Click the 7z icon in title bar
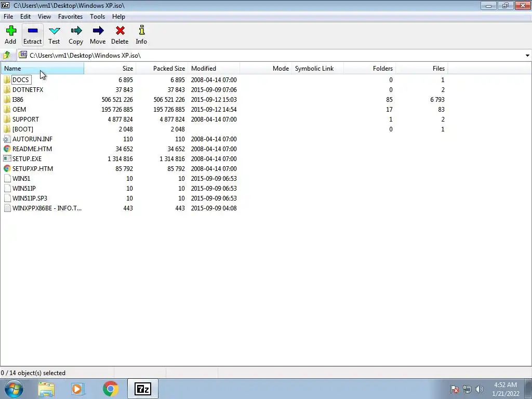 [5, 5]
